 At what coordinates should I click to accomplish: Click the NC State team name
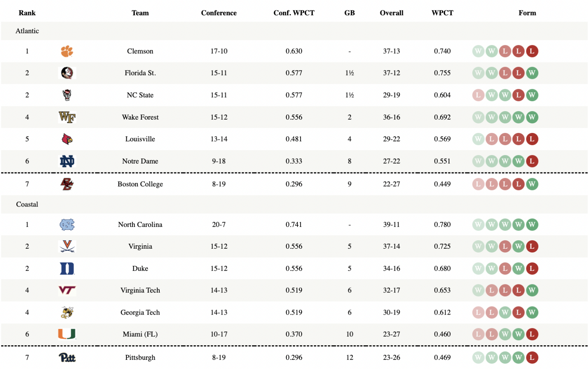140,95
